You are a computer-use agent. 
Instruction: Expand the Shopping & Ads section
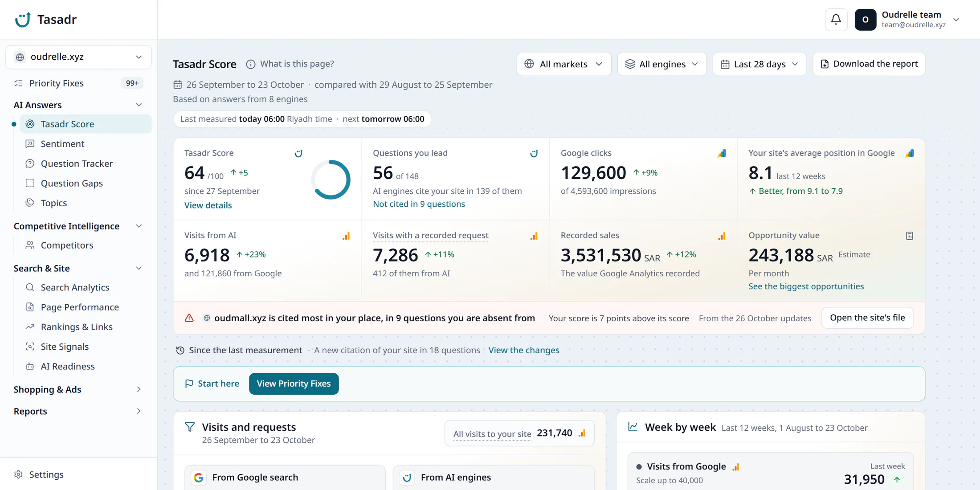click(139, 390)
